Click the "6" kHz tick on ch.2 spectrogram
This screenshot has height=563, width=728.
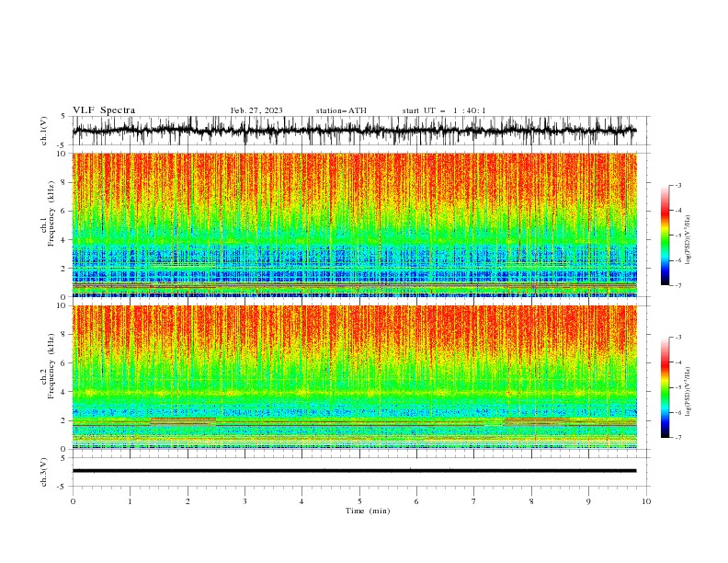point(64,363)
